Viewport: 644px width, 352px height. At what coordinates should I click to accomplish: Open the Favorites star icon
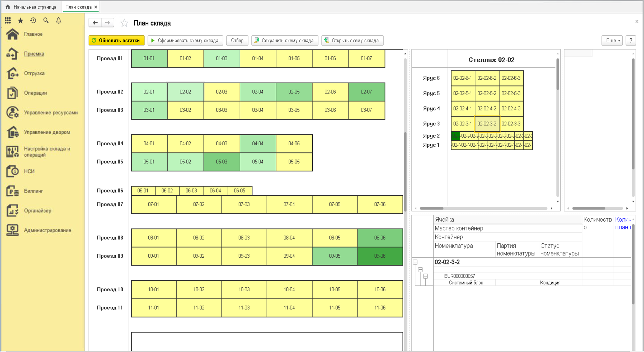tap(20, 20)
